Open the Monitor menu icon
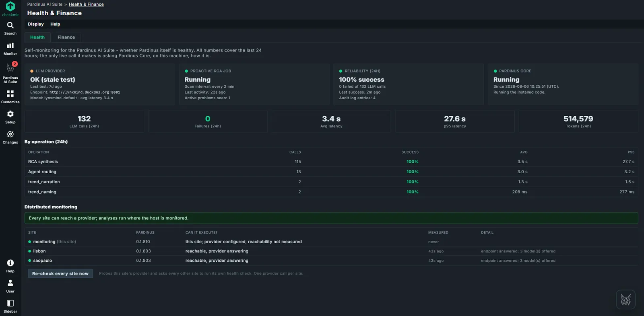 click(x=10, y=45)
